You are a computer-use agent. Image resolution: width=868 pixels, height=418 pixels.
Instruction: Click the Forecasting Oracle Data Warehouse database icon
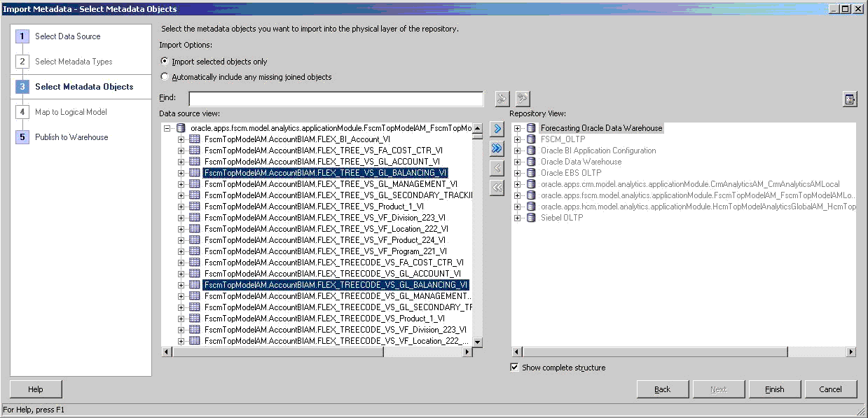click(x=531, y=128)
